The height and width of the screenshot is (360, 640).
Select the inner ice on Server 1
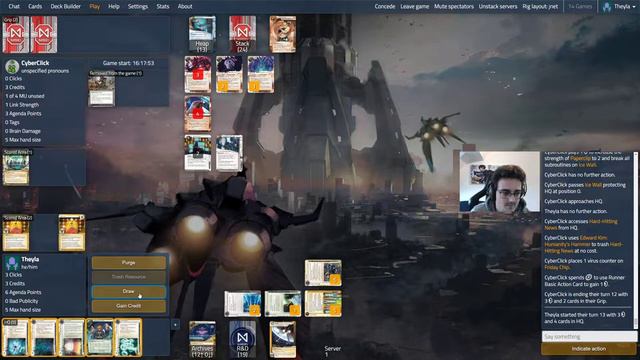click(x=323, y=303)
